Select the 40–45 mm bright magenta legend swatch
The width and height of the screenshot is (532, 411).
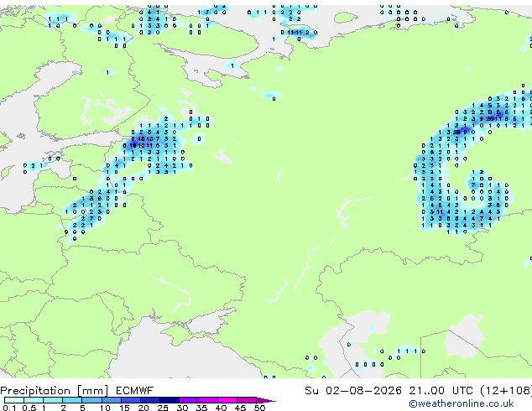pos(227,400)
